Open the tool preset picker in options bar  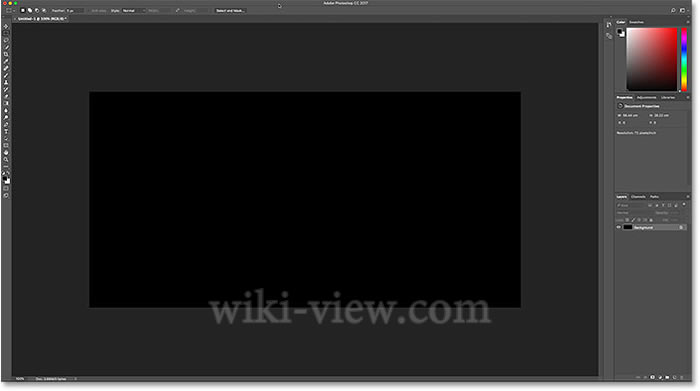click(x=10, y=10)
